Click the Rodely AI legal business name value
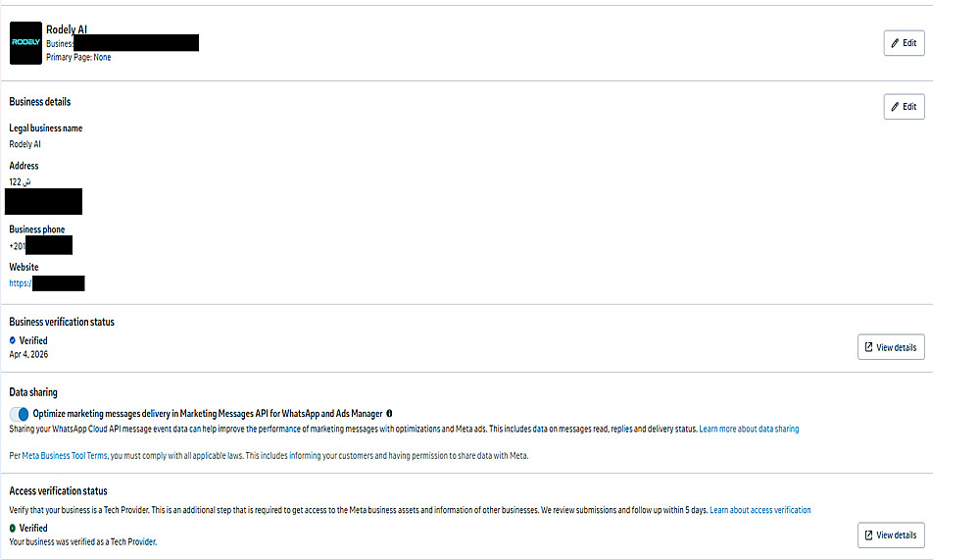The width and height of the screenshot is (980, 560). point(24,144)
